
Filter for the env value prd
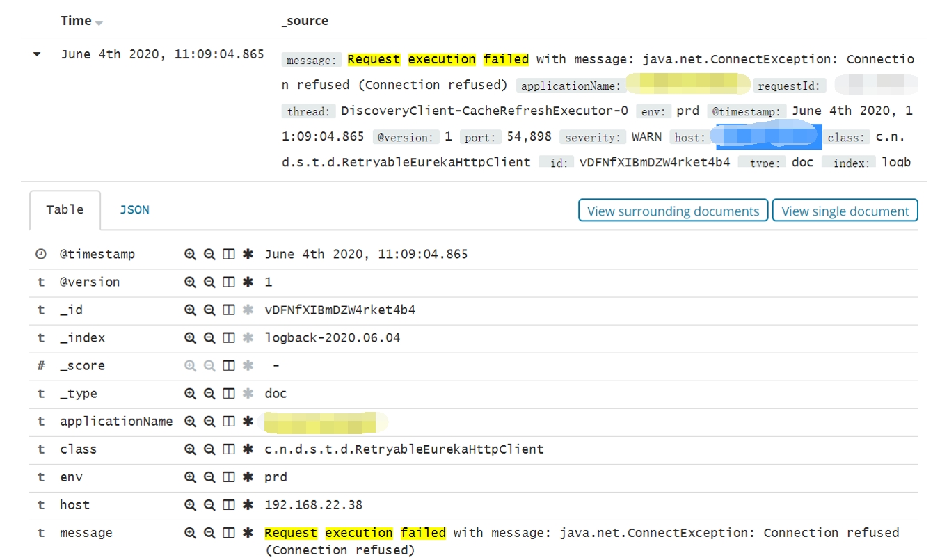190,477
